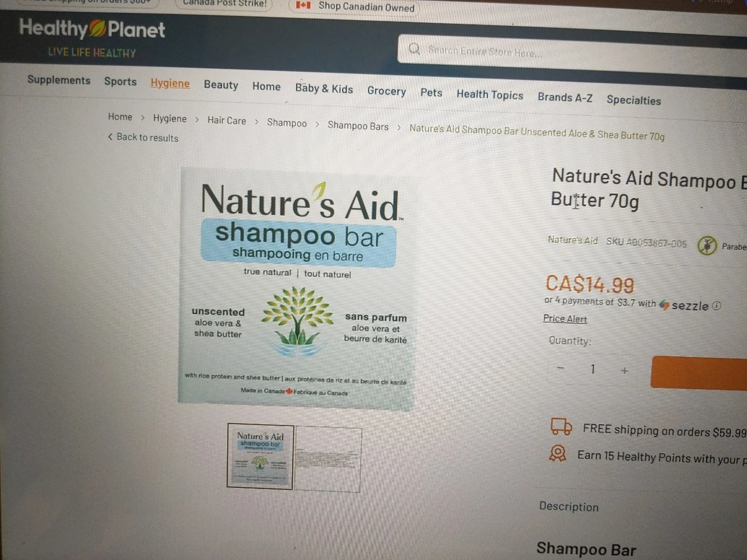Screen dimensions: 747x560
Task: Click the Healthy Points ribbon icon
Action: [x=558, y=454]
